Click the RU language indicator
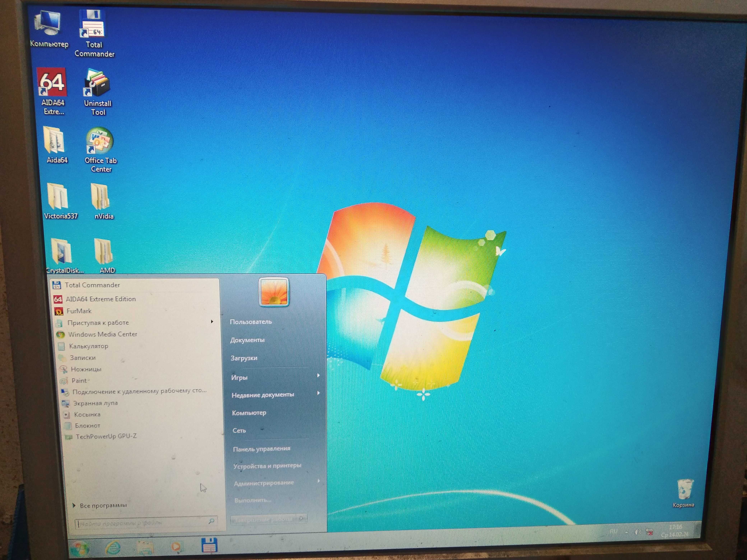 point(614,531)
